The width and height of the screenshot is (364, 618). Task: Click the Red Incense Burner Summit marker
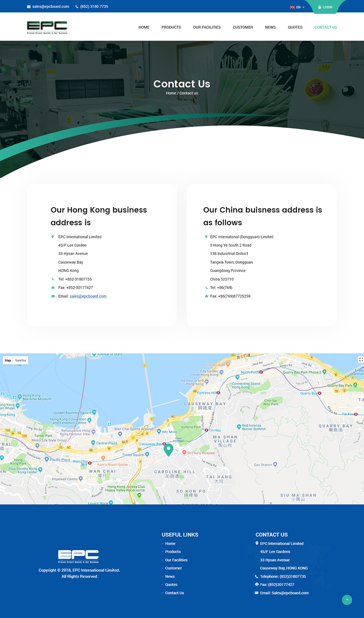(239, 426)
